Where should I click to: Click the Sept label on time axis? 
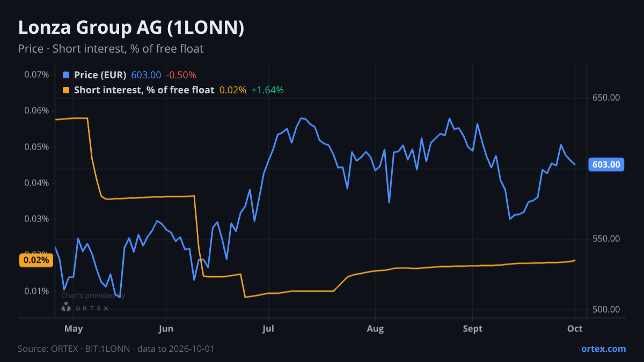pos(473,329)
